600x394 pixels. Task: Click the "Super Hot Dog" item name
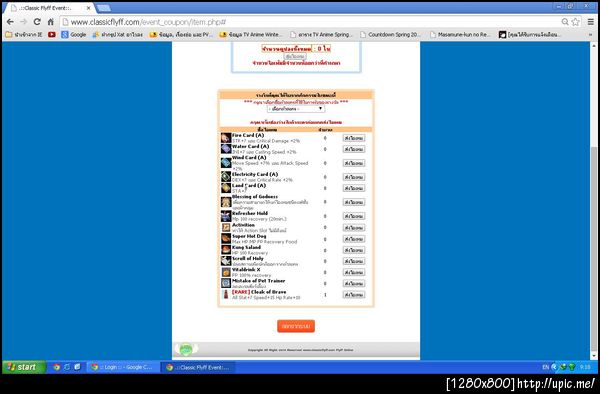249,236
